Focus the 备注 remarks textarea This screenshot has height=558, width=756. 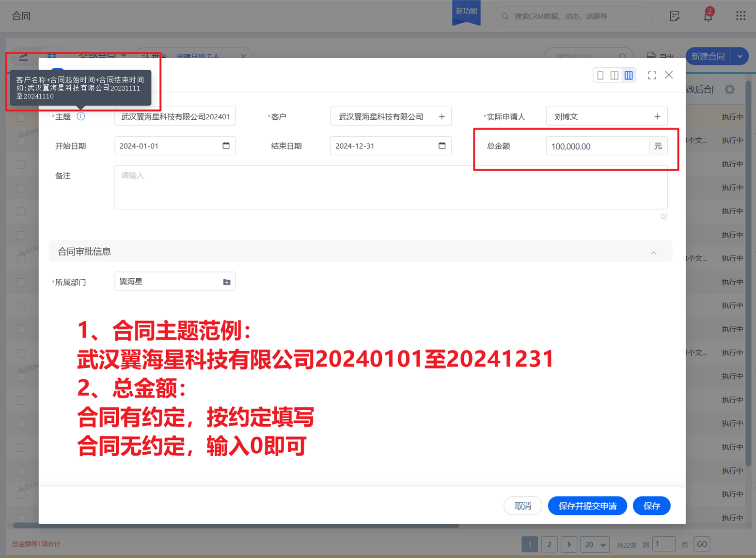[x=391, y=187]
